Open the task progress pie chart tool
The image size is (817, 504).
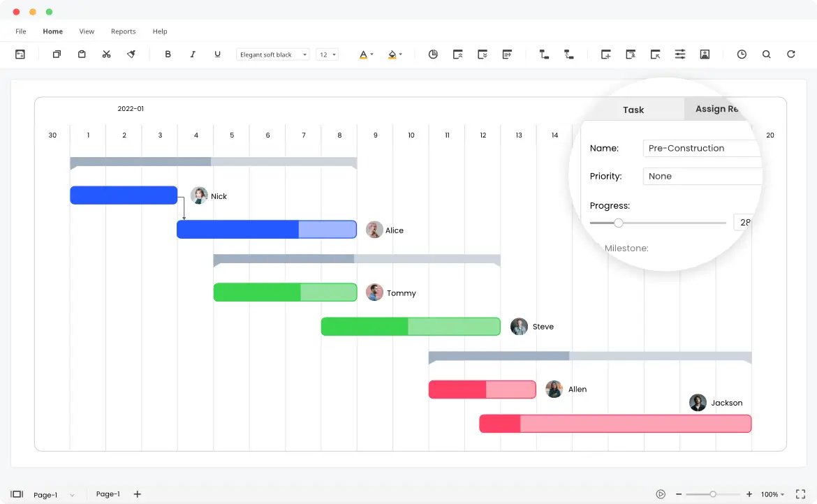pos(433,54)
